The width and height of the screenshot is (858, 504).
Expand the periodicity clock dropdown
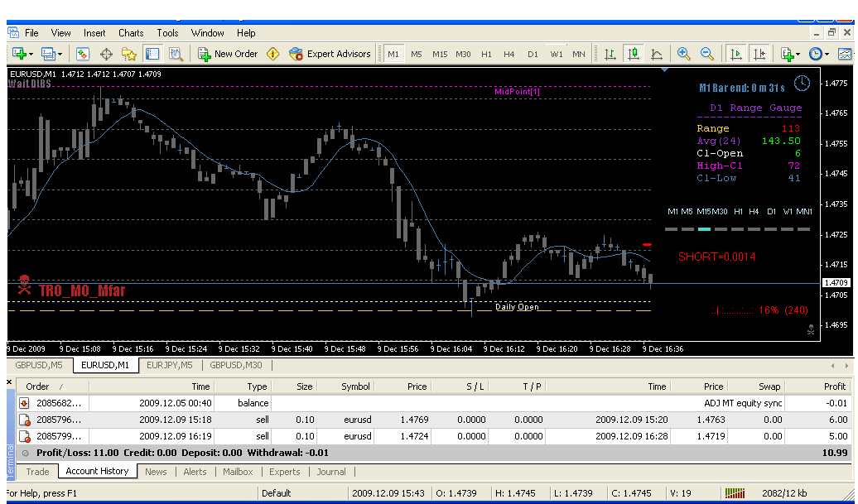click(x=827, y=55)
